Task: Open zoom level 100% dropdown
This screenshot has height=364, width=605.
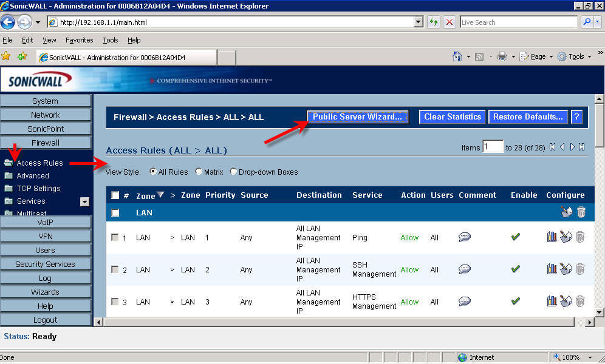Action: coord(590,357)
